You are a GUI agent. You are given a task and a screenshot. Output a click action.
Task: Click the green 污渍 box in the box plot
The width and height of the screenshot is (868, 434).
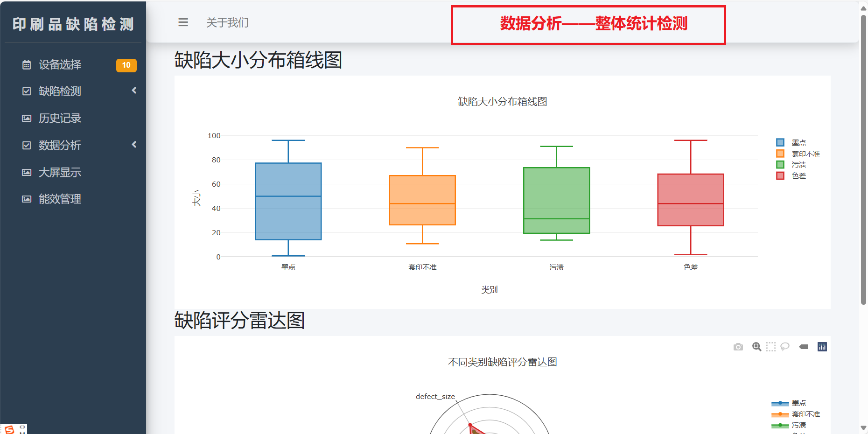[x=557, y=200]
